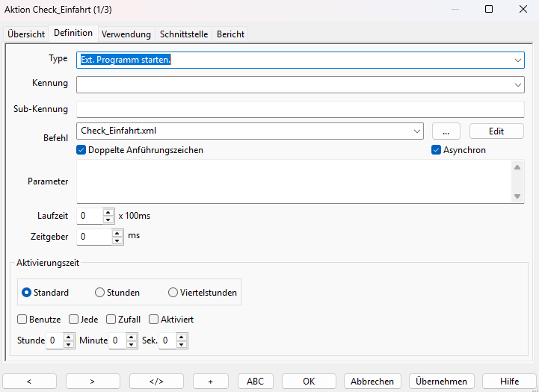Open the Kennung dropdown

click(518, 85)
